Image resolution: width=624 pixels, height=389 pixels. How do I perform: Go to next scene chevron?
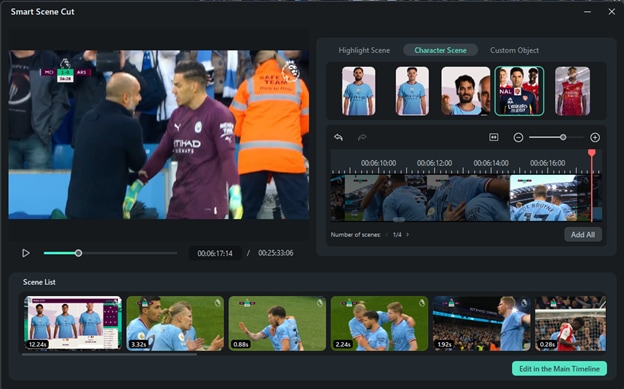pos(408,235)
